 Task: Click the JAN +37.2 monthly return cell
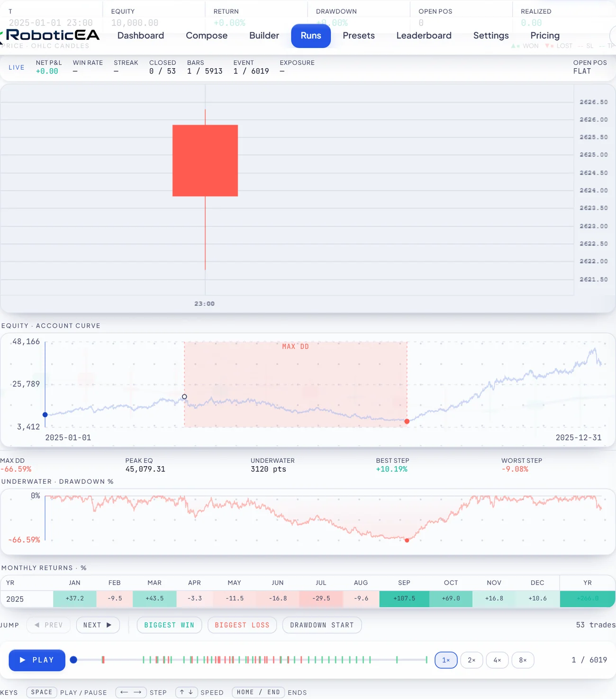click(x=75, y=598)
